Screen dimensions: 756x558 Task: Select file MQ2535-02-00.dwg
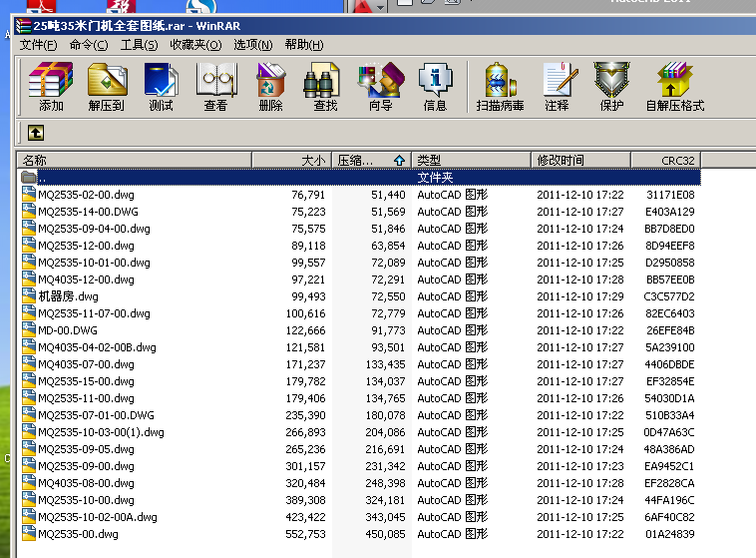coord(361,195)
